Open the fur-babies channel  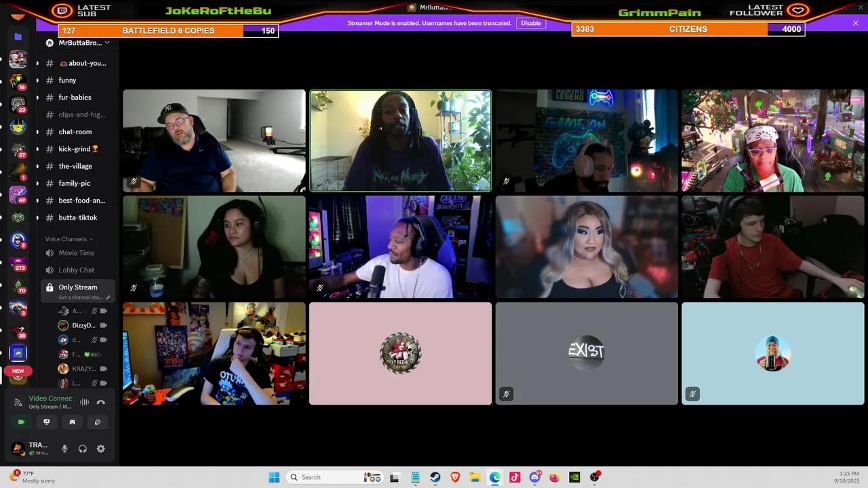77,98
